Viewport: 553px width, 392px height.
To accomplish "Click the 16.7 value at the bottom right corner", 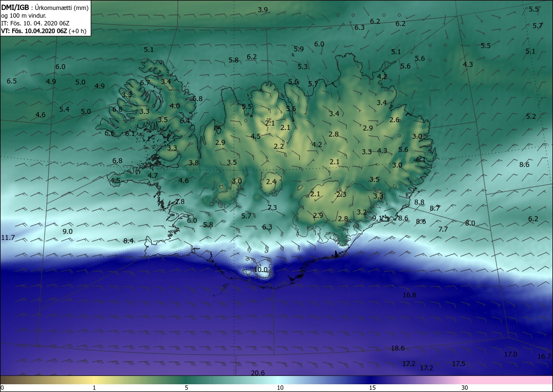I will [x=544, y=357].
